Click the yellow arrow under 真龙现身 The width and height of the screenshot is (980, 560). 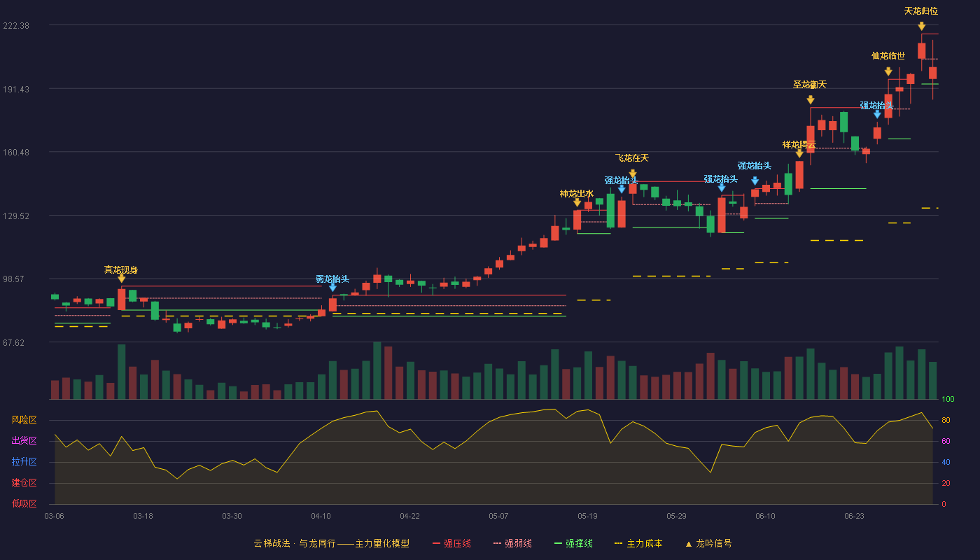tap(121, 279)
